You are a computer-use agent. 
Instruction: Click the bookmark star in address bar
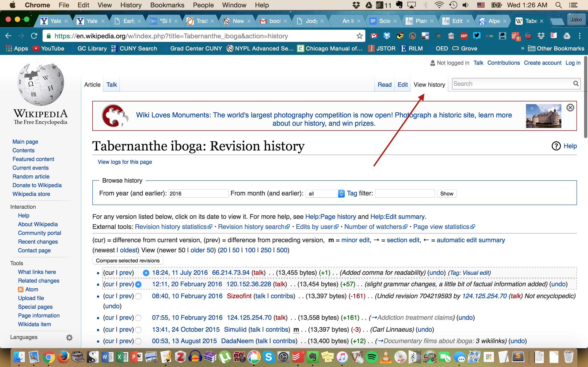coord(359,36)
